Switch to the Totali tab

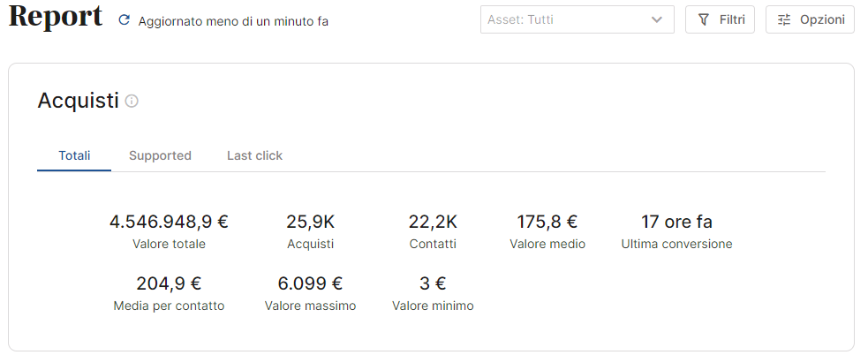point(74,156)
